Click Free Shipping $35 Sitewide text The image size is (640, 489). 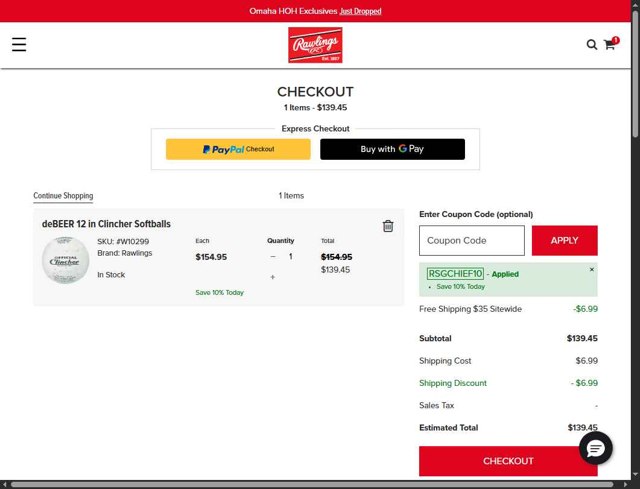470,309
